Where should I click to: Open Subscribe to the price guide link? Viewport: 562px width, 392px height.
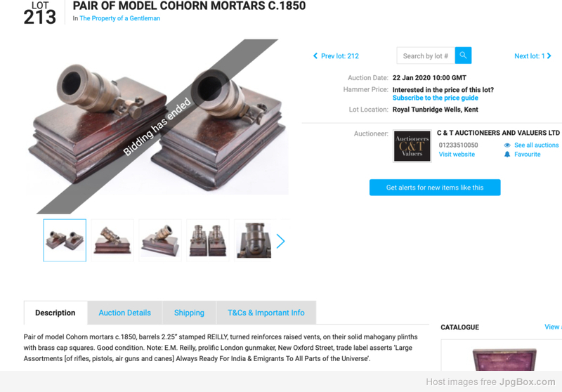click(x=435, y=98)
